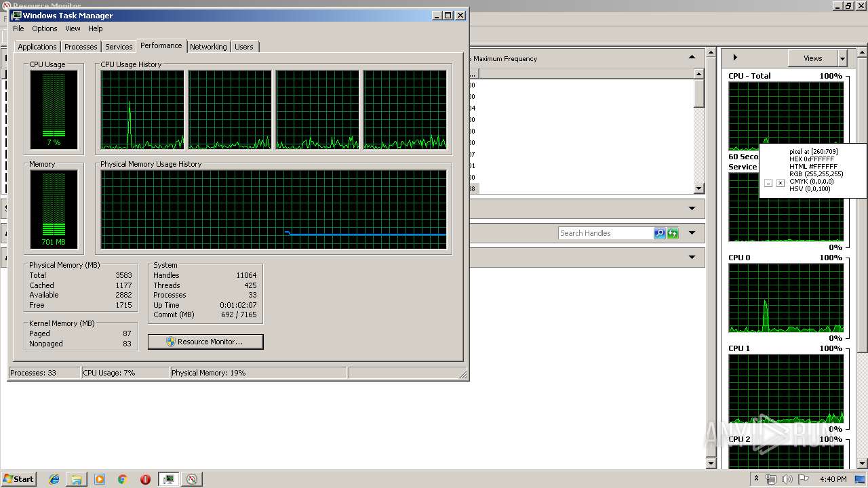Open File menu in Task Manager
The height and width of the screenshot is (488, 868).
[x=18, y=28]
